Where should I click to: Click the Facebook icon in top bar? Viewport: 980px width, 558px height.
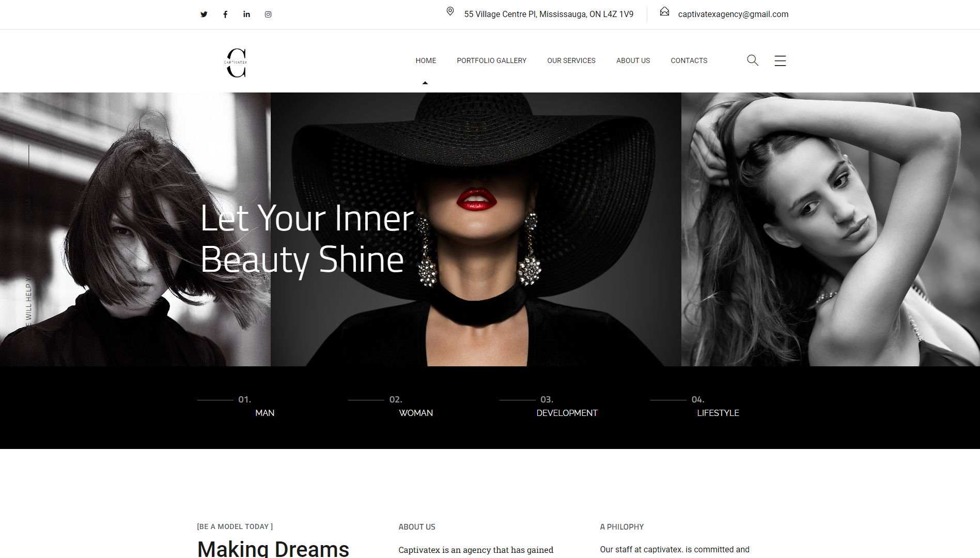tap(225, 14)
